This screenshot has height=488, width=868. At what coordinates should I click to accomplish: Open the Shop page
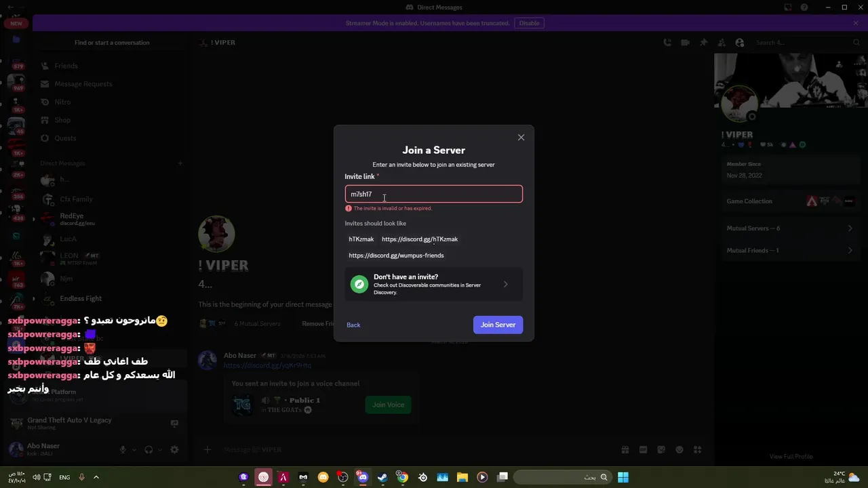(112, 120)
